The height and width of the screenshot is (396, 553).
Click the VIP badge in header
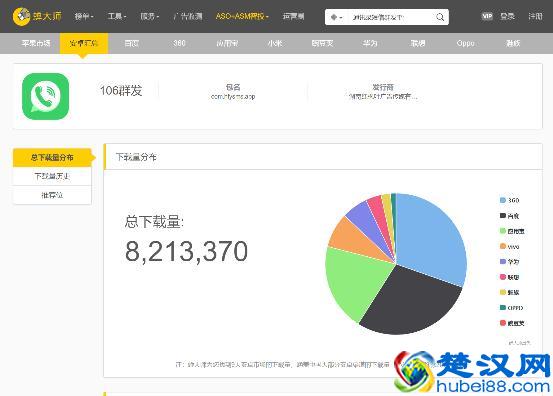click(487, 16)
